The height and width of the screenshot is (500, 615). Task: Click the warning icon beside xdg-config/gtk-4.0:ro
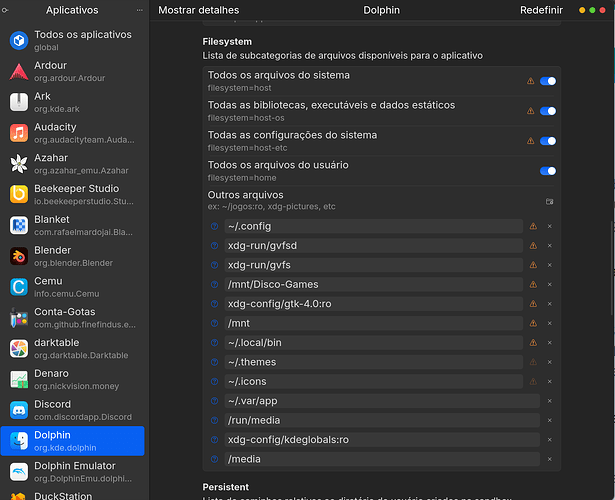533,304
